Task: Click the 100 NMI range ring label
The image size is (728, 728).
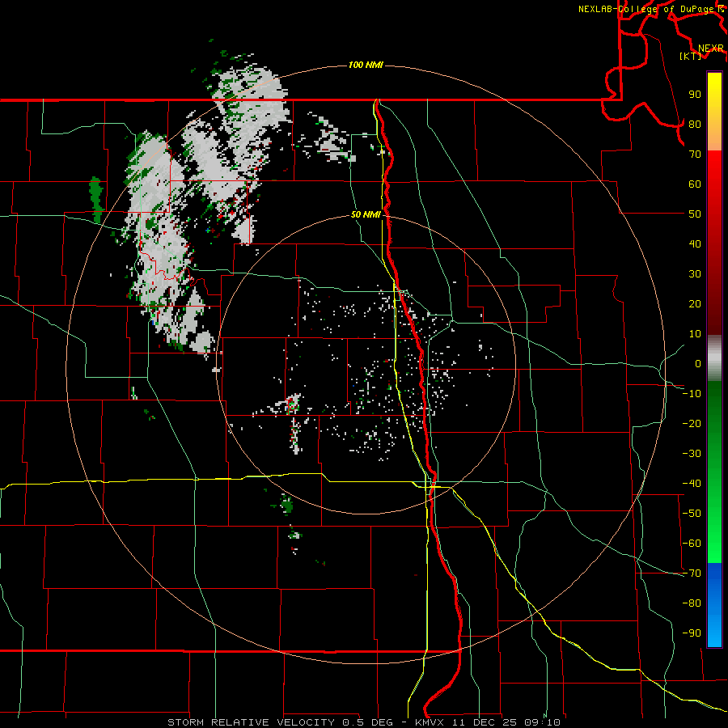Action: click(x=366, y=65)
